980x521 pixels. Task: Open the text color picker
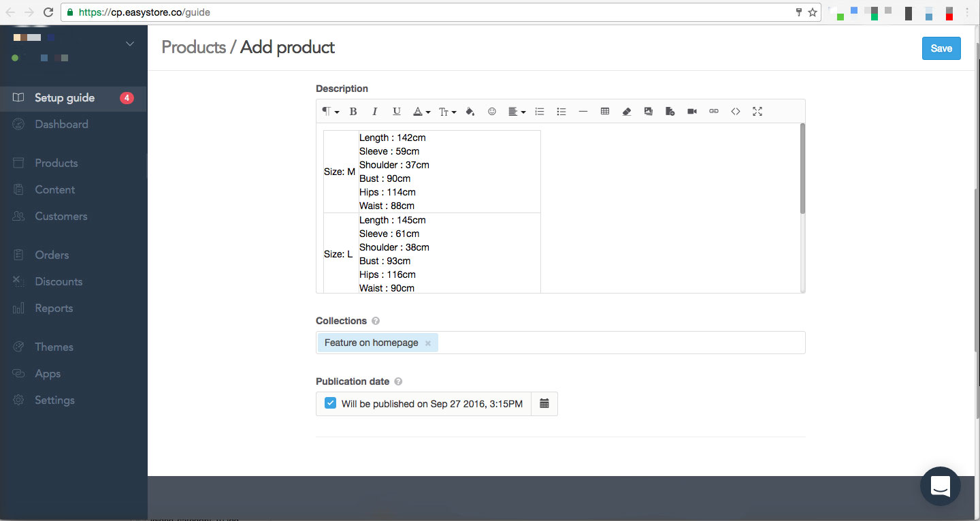point(422,112)
